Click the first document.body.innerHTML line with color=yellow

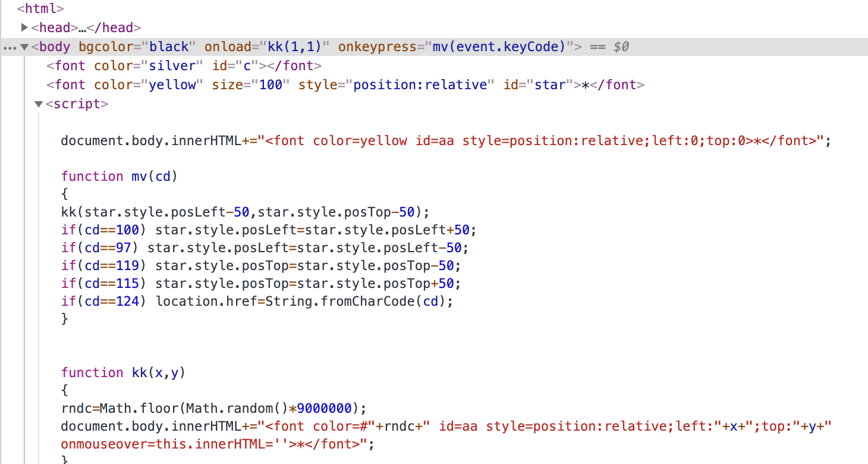click(445, 141)
